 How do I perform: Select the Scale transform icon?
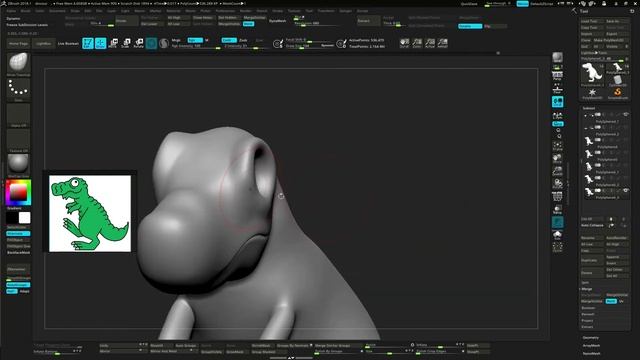[126, 43]
